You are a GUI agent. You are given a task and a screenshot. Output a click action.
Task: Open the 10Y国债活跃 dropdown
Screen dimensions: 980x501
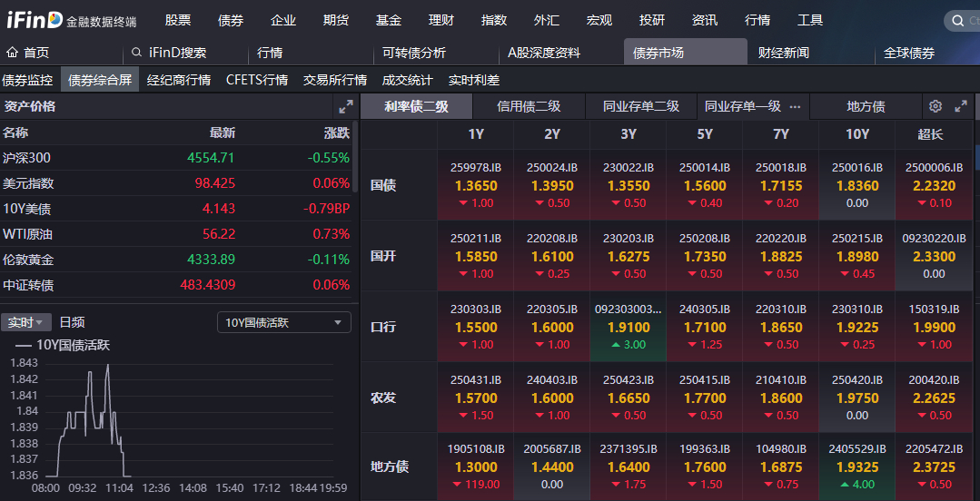point(283,322)
